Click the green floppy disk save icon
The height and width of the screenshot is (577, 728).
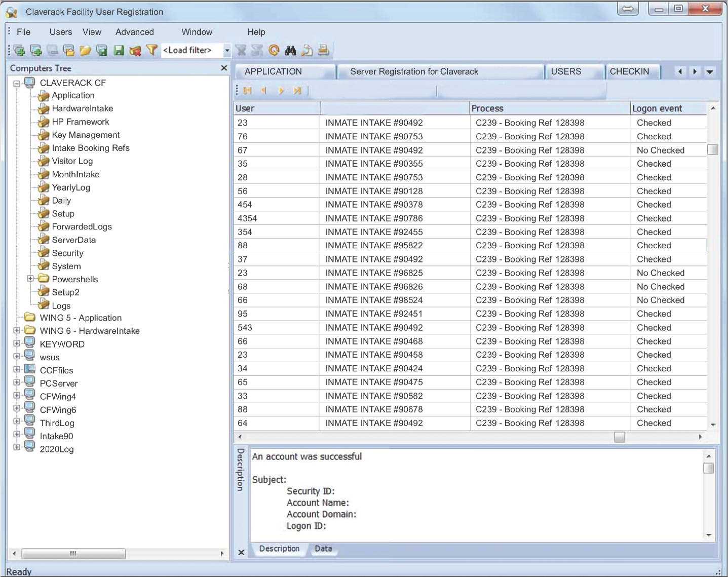click(119, 50)
